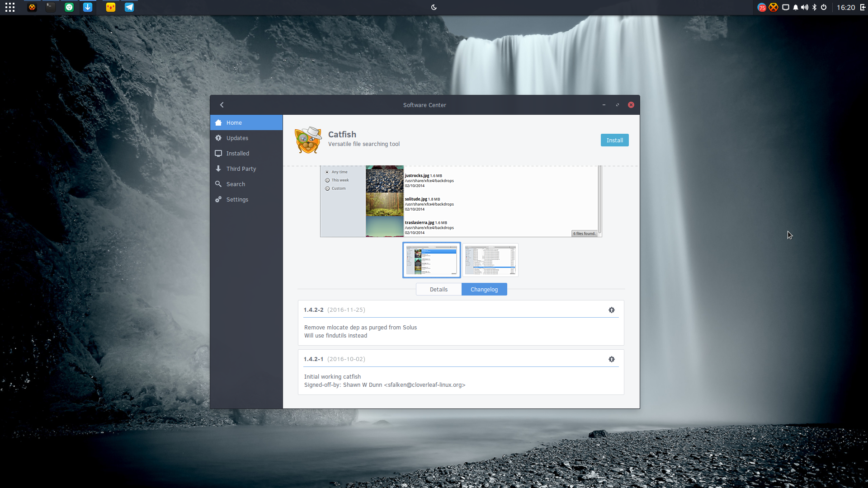868x488 pixels.
Task: Click 'Will use findutils instead' line
Action: [335, 336]
